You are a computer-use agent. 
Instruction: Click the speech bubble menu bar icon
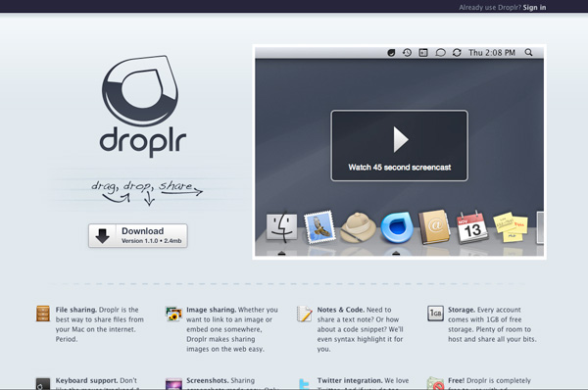[440, 53]
